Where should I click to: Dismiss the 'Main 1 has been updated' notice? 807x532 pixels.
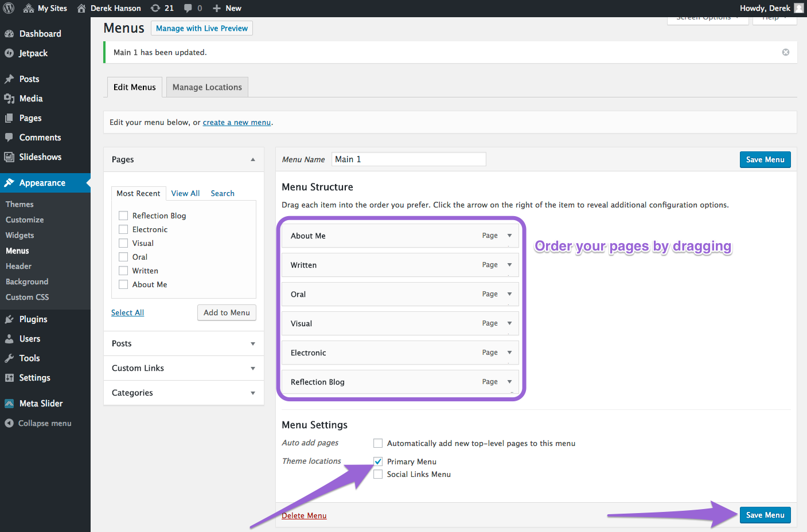click(x=785, y=52)
